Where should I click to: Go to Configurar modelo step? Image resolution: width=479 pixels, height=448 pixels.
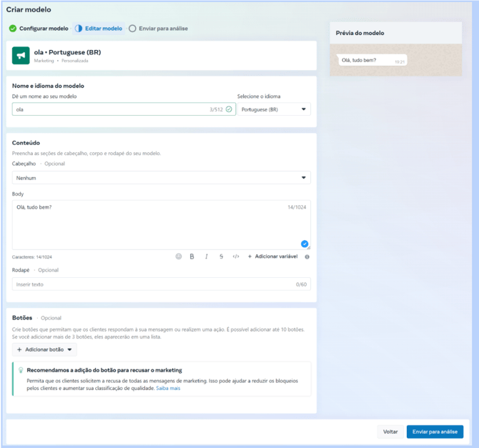pos(39,29)
